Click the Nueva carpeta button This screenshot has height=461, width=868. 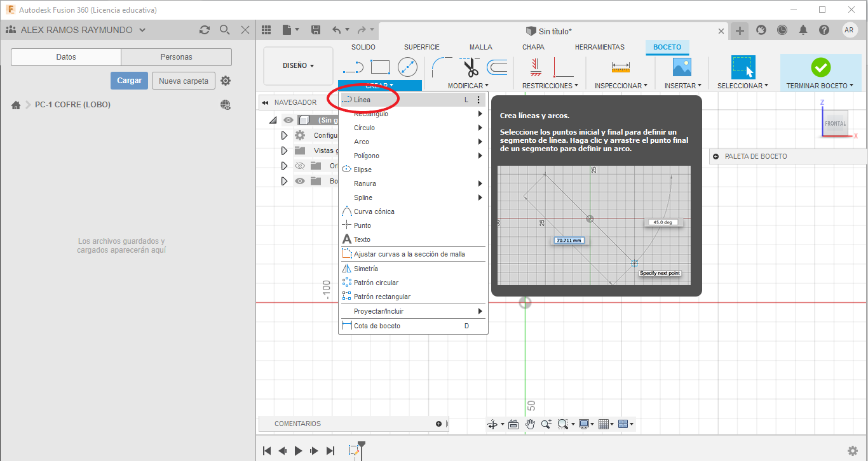pos(183,81)
